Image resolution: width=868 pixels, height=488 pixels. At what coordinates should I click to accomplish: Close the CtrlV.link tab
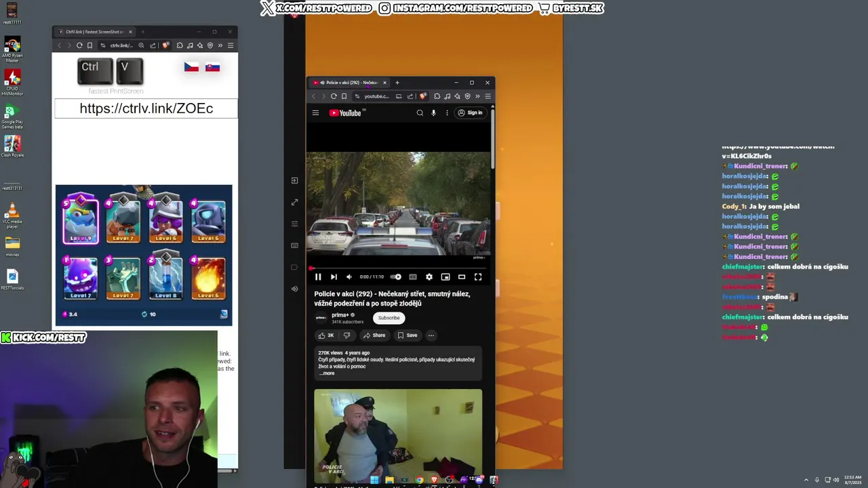(x=131, y=32)
